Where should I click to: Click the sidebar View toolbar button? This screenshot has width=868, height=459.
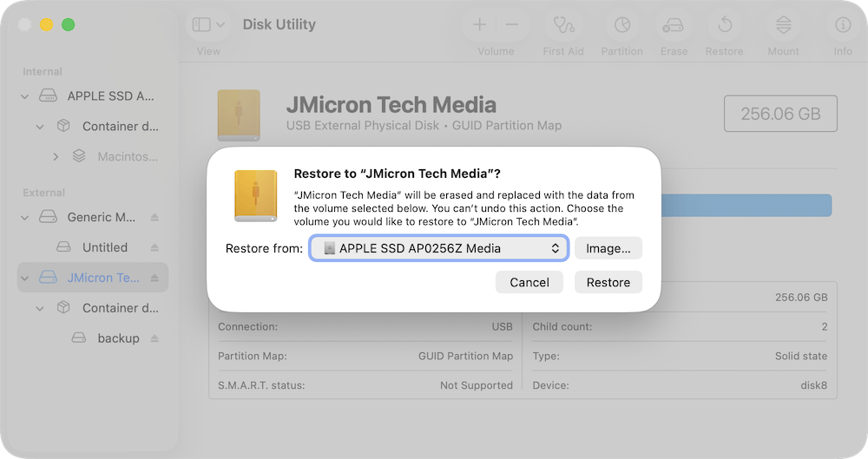coord(201,24)
